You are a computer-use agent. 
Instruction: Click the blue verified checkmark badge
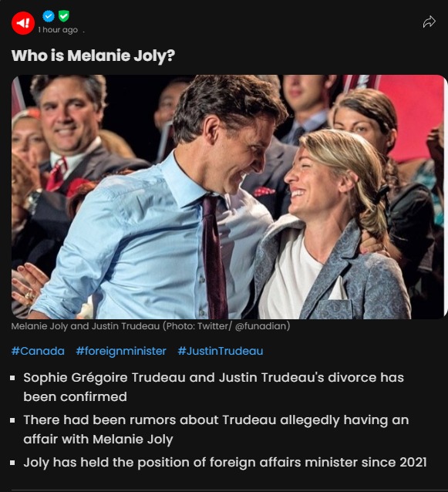pos(49,15)
